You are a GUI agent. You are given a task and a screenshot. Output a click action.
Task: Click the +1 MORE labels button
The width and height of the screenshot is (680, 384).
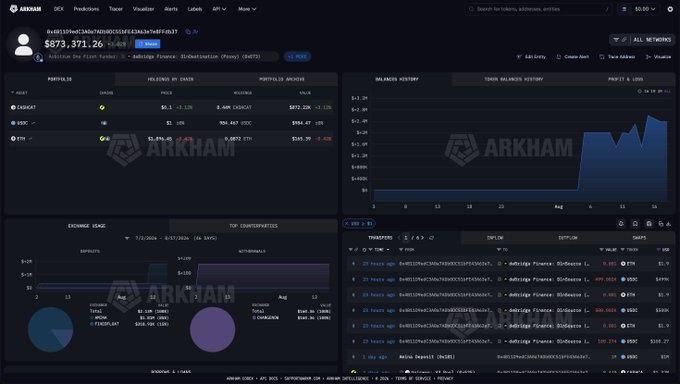point(297,56)
